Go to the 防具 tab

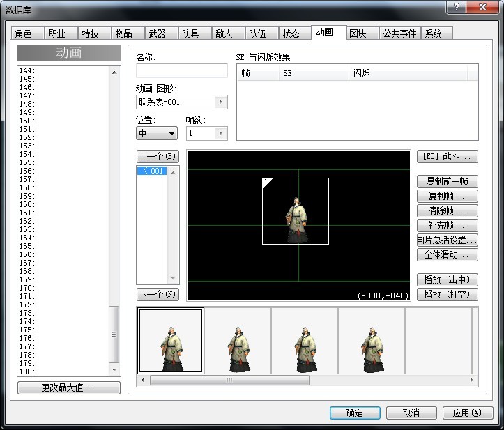pyautogui.click(x=194, y=33)
